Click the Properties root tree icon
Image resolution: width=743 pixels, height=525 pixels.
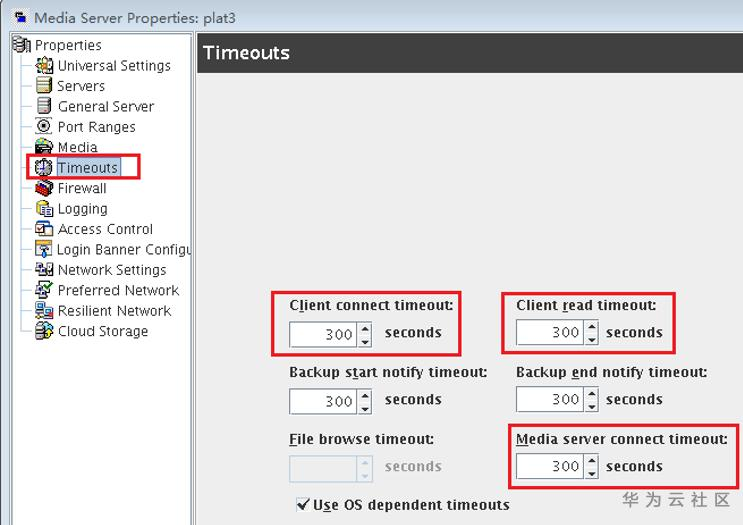click(21, 44)
